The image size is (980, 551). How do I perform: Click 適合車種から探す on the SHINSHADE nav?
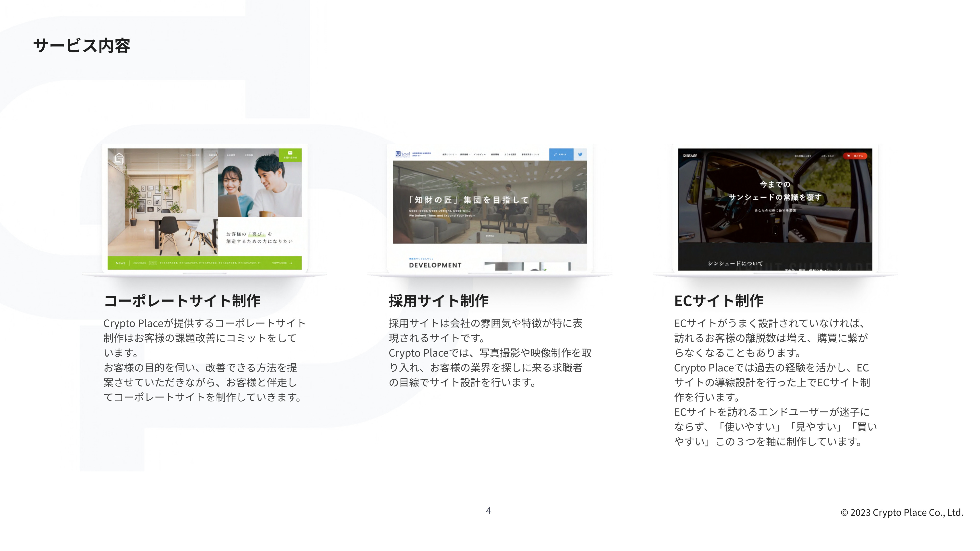(x=804, y=156)
